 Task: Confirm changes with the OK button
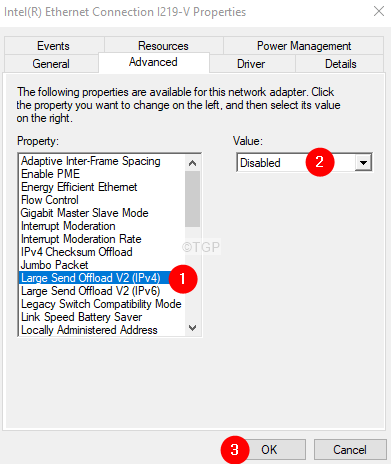[269, 450]
